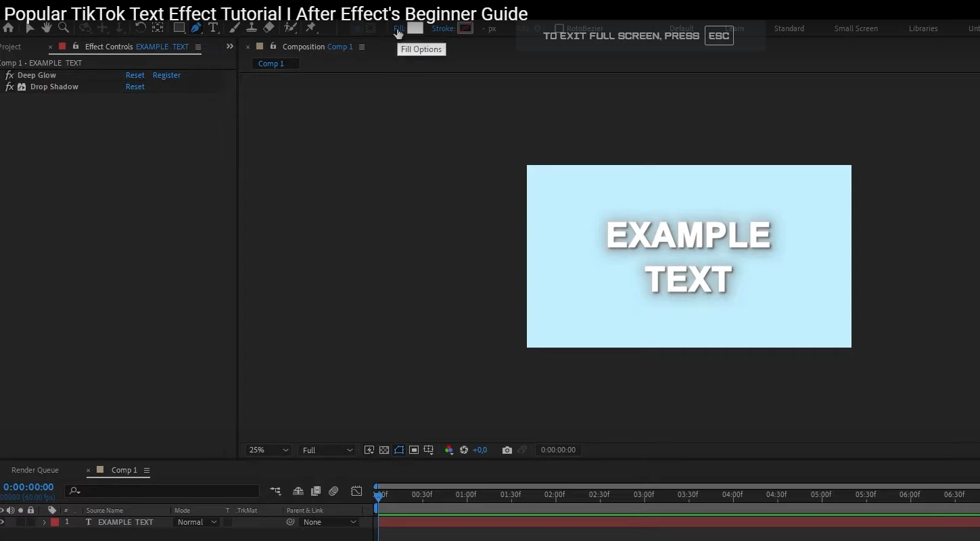Expand hidden panels with double chevron

click(230, 47)
